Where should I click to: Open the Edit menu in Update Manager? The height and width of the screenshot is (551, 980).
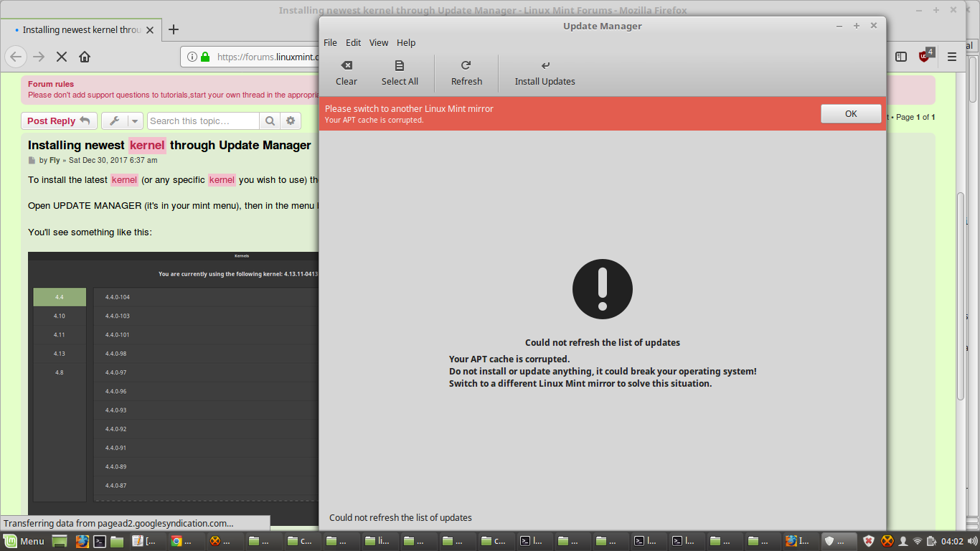point(353,42)
